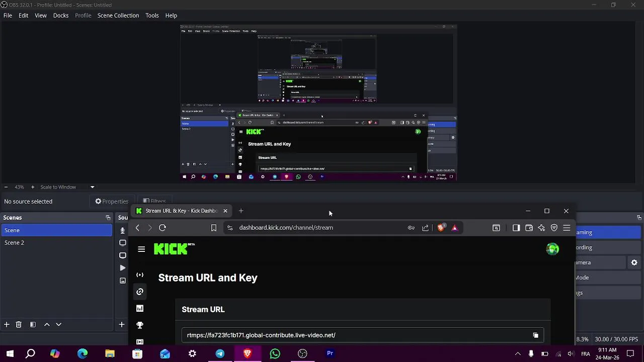Open Kick analytics bar chart icon
The height and width of the screenshot is (362, 644).
pyautogui.click(x=140, y=308)
